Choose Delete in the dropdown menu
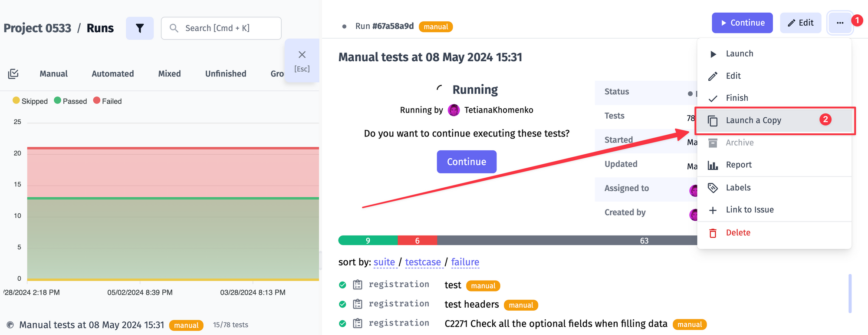Viewport: 868px width, 335px height. (x=774, y=233)
